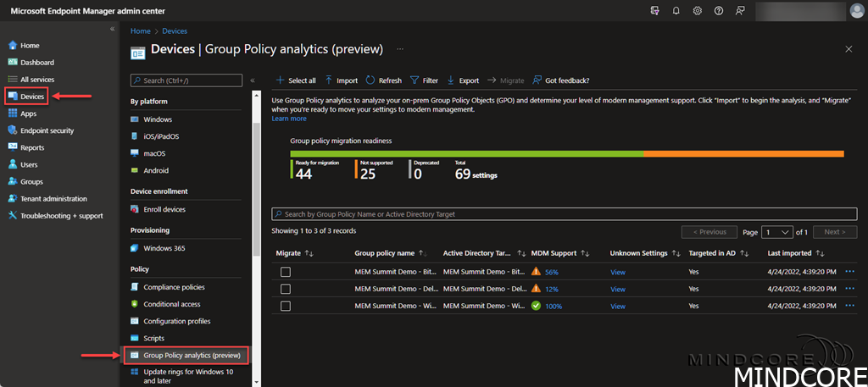Click the help question mark icon
Screen dimensions: 868x387
(719, 11)
